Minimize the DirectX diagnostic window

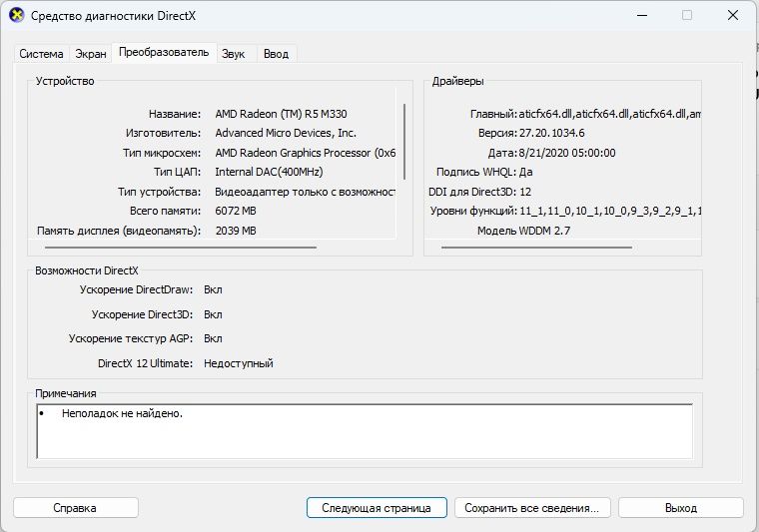tap(642, 16)
